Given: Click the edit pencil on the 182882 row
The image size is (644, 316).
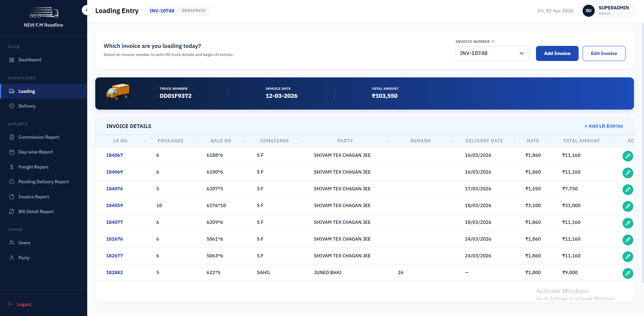Looking at the screenshot, I should [x=628, y=273].
